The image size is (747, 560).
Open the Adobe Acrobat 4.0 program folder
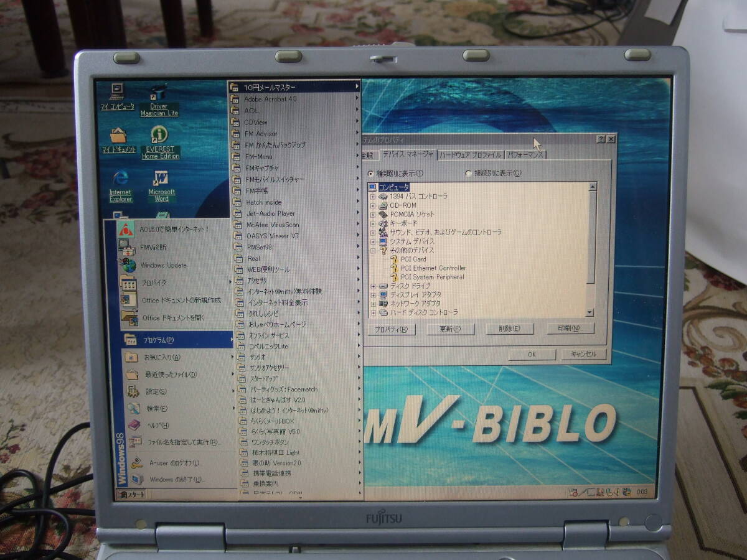point(295,98)
